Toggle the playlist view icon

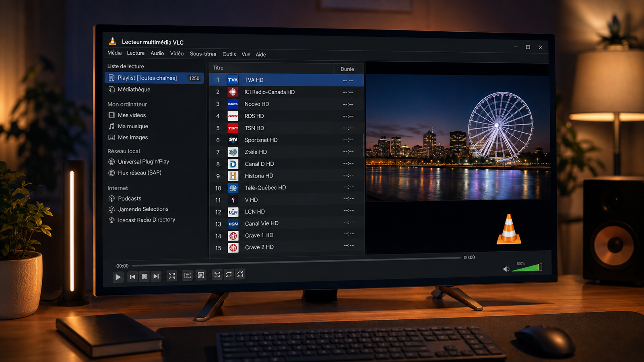pos(201,275)
